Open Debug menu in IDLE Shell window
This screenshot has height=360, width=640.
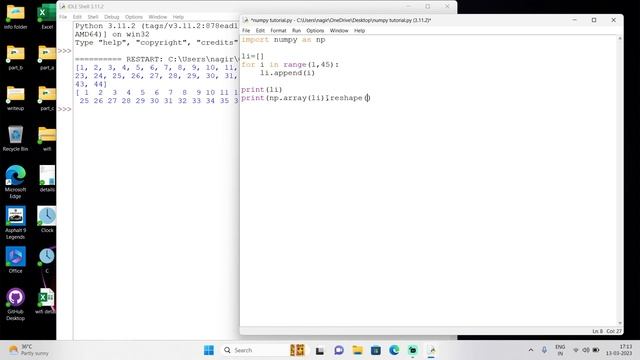[111, 17]
